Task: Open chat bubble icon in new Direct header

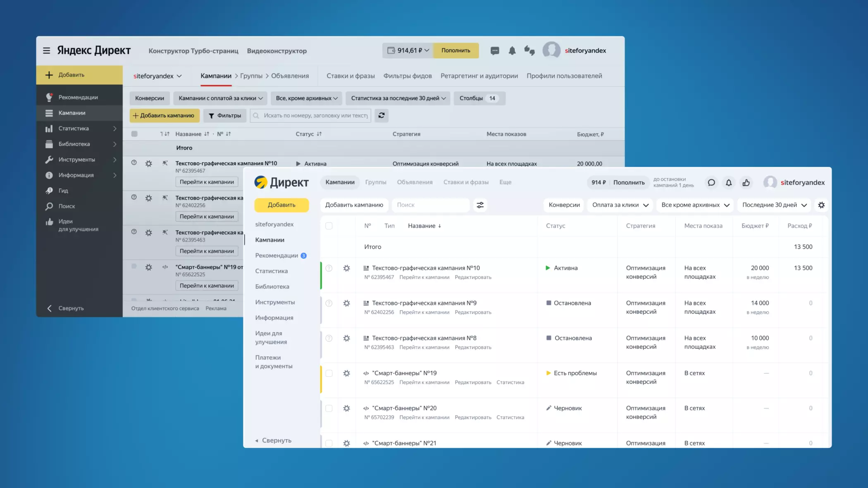Action: [x=711, y=182]
